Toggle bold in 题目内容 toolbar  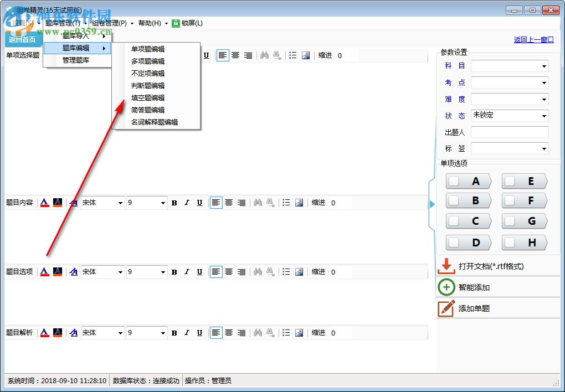(x=174, y=203)
